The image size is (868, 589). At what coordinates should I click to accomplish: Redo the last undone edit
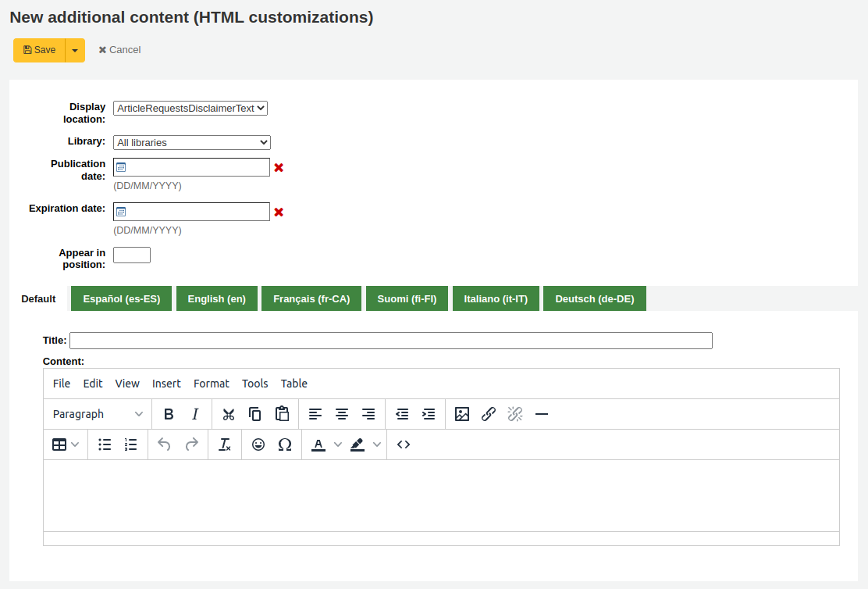[x=191, y=444]
